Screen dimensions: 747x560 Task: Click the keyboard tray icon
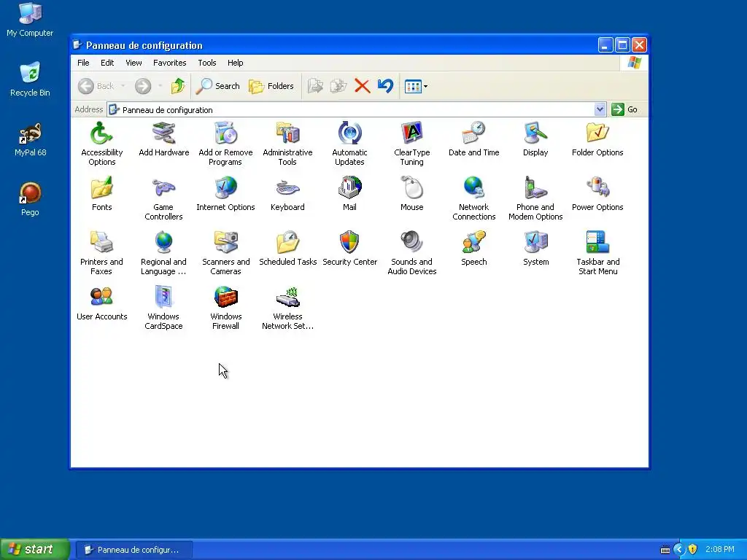pyautogui.click(x=665, y=550)
